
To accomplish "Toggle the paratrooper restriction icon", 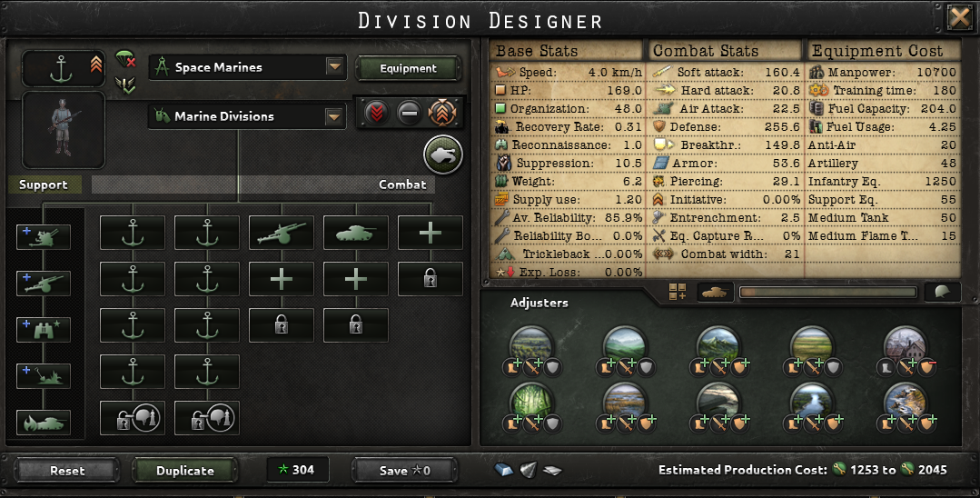I will (125, 59).
